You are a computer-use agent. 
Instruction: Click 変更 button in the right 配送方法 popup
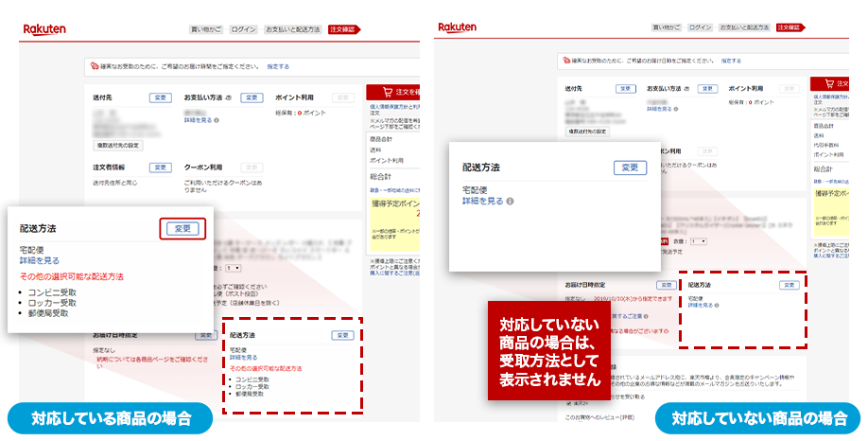(x=630, y=168)
